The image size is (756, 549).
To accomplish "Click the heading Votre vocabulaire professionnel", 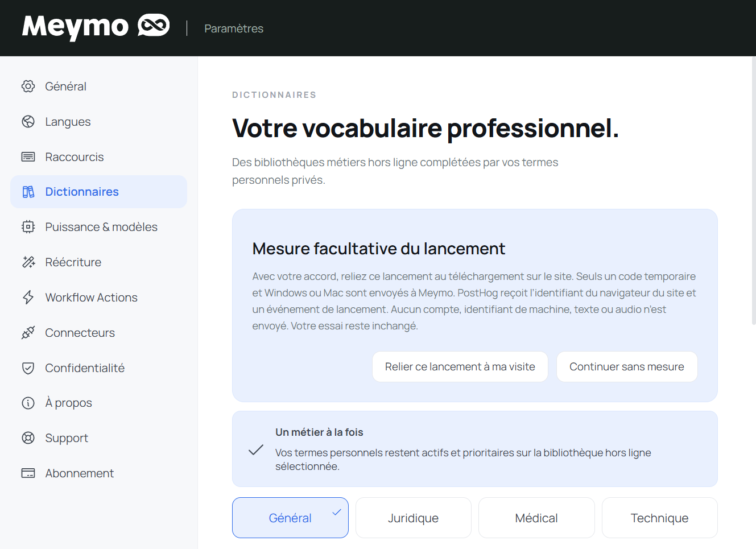I will (x=425, y=128).
